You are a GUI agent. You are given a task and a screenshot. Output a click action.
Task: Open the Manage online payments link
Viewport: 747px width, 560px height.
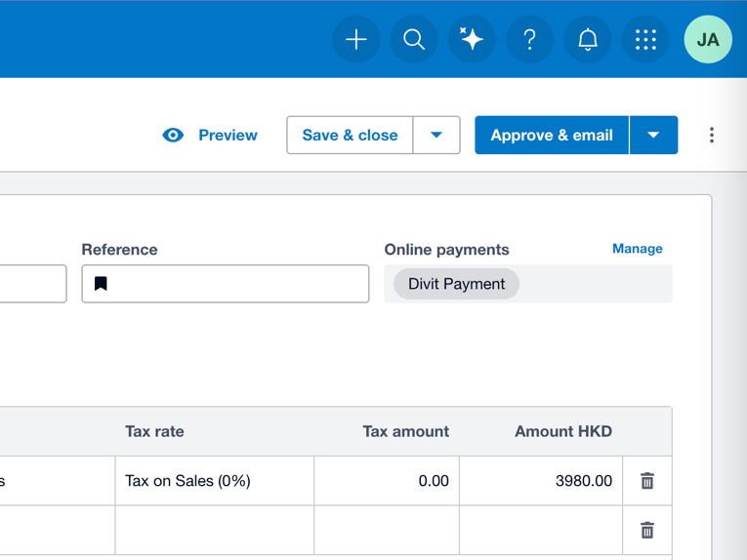click(x=638, y=249)
